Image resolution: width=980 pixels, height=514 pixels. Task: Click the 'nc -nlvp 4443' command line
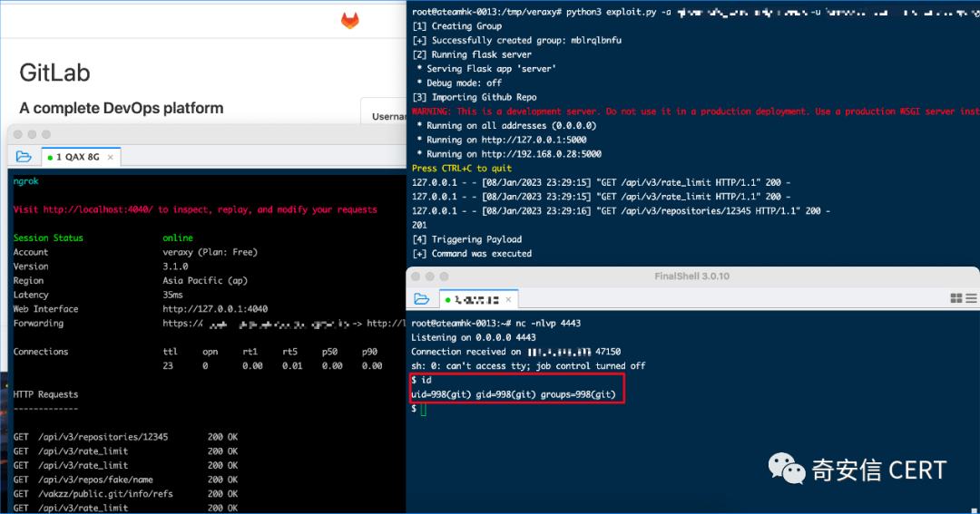tap(496, 324)
